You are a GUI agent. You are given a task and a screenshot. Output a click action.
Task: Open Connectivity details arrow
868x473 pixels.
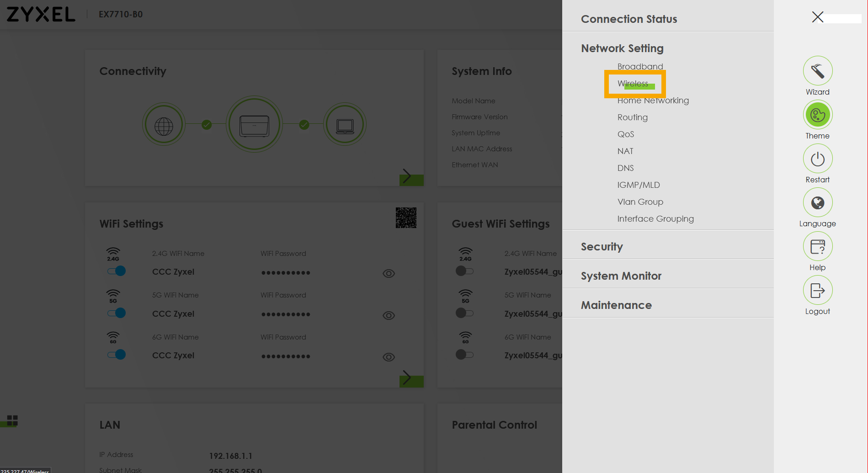pyautogui.click(x=411, y=177)
